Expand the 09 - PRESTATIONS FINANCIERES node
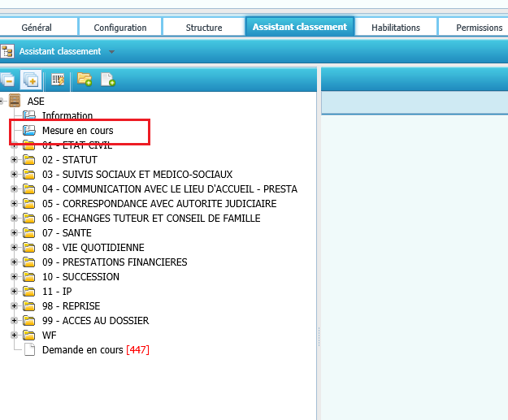Image resolution: width=508 pixels, height=420 pixels. [x=14, y=262]
